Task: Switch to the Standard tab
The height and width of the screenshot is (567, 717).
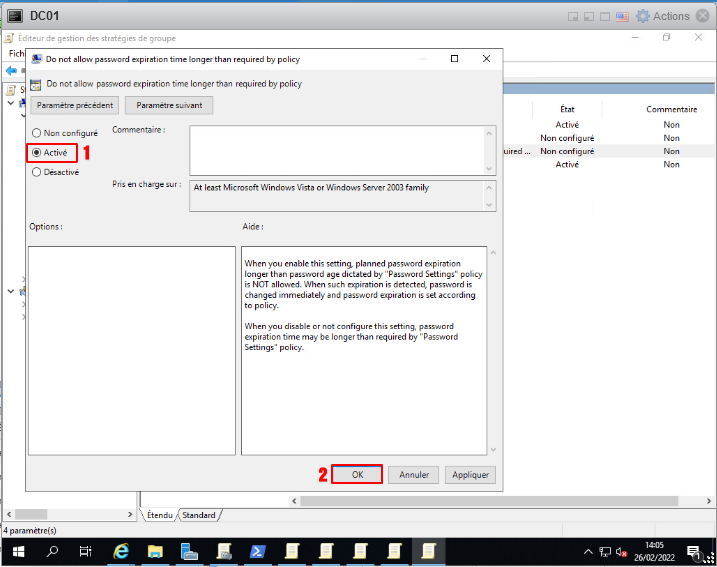Action: click(x=199, y=515)
